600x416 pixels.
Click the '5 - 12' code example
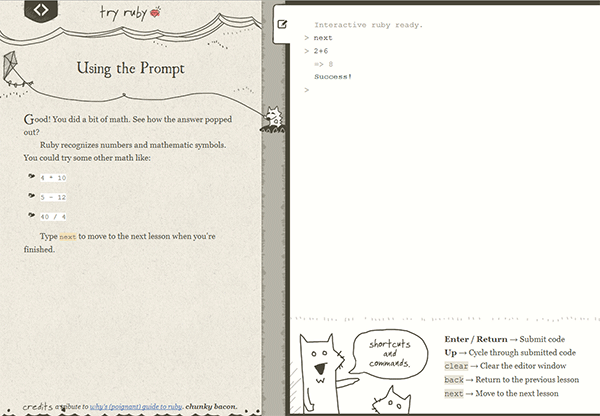point(53,197)
